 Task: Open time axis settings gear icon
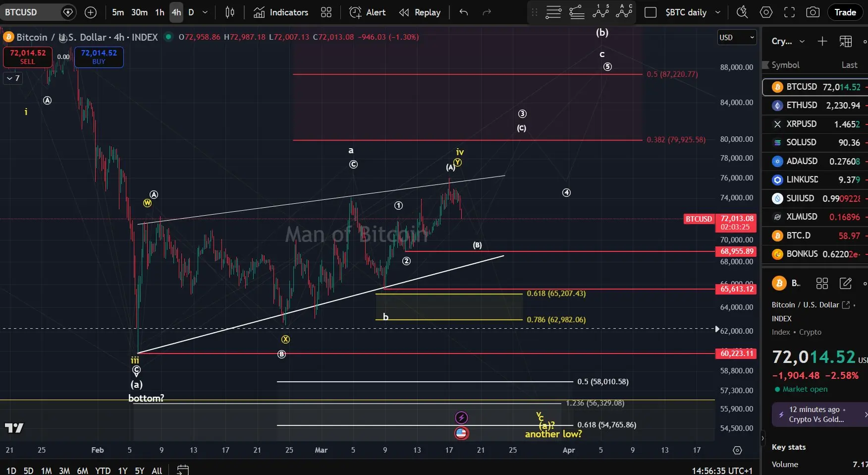[x=737, y=450]
